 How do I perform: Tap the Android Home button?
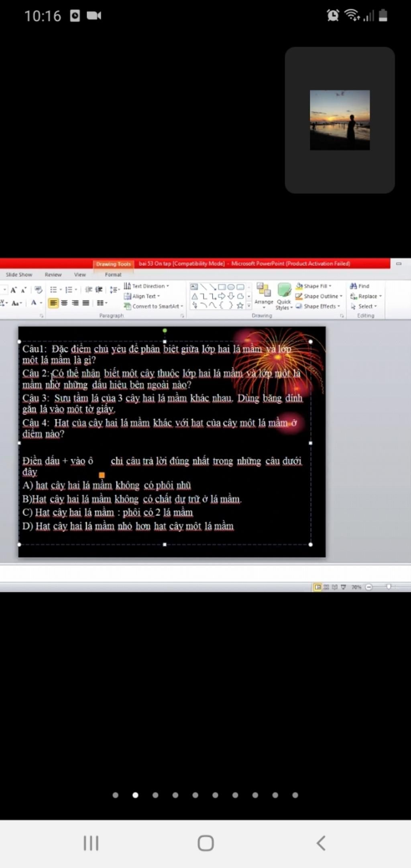point(205,843)
